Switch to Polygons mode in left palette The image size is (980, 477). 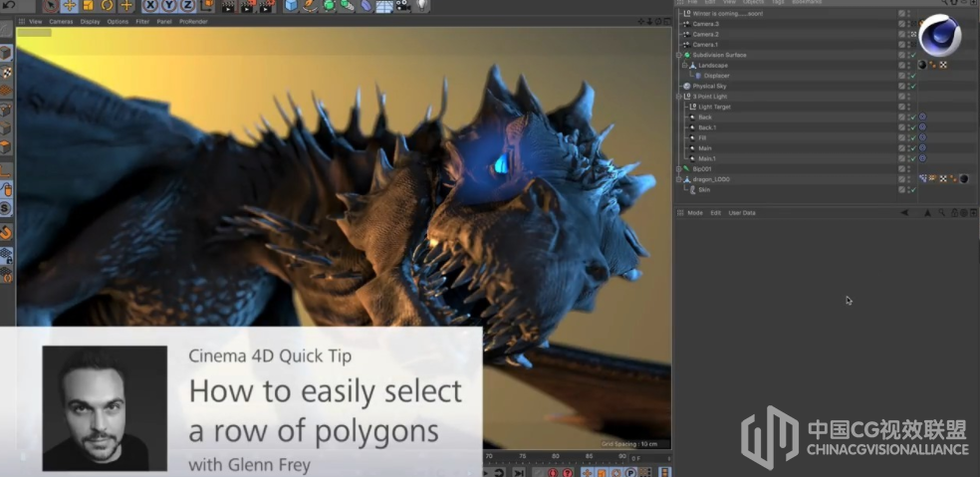(x=6, y=147)
